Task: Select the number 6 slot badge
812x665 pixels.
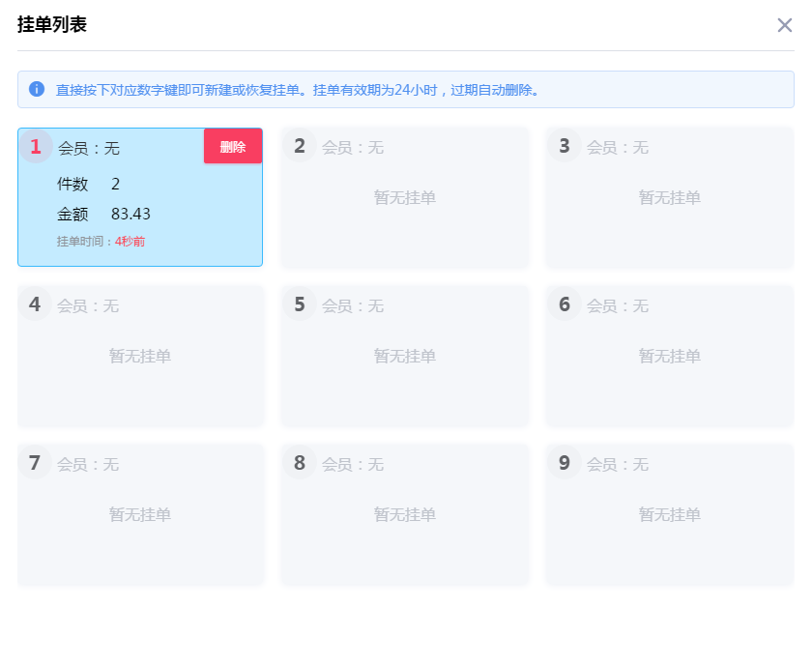Action: point(565,304)
